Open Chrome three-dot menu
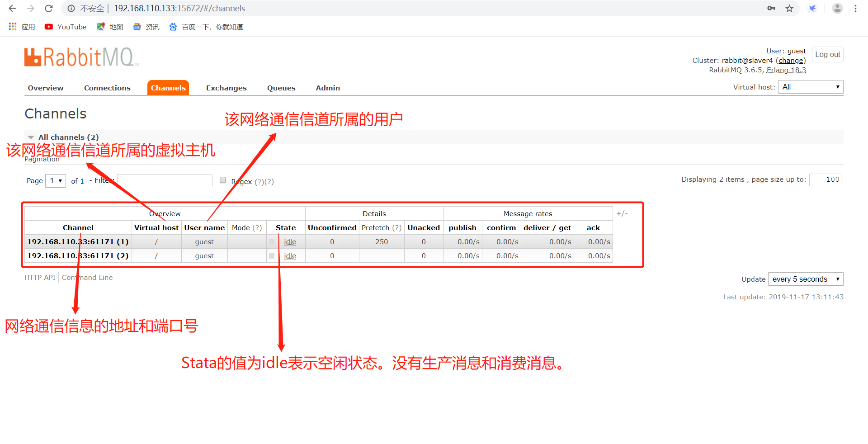 click(x=855, y=8)
